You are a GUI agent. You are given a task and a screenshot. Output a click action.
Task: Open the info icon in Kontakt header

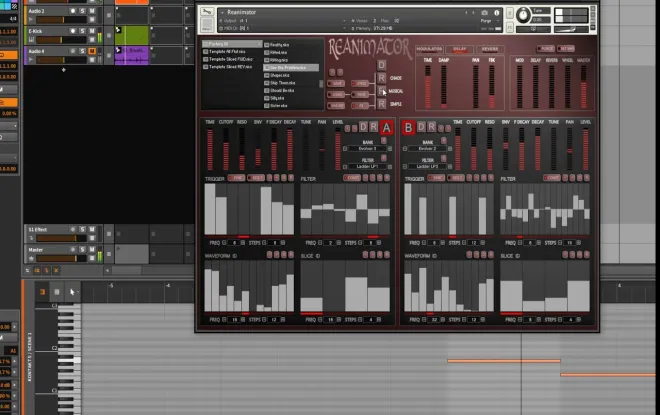[497, 13]
